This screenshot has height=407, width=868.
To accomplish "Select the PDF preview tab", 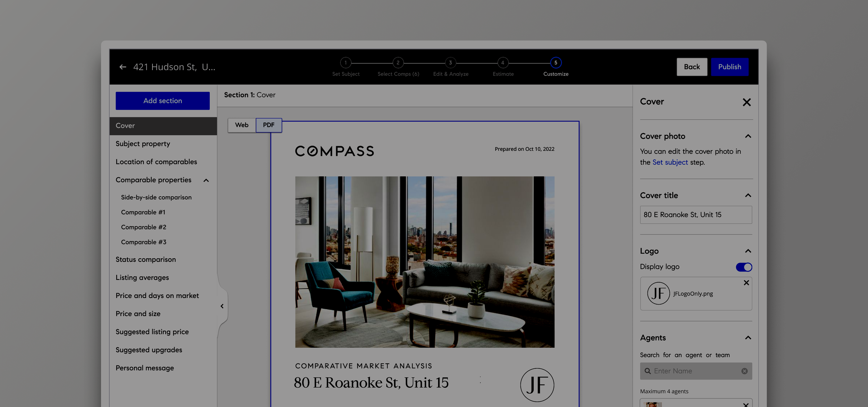I will coord(268,125).
